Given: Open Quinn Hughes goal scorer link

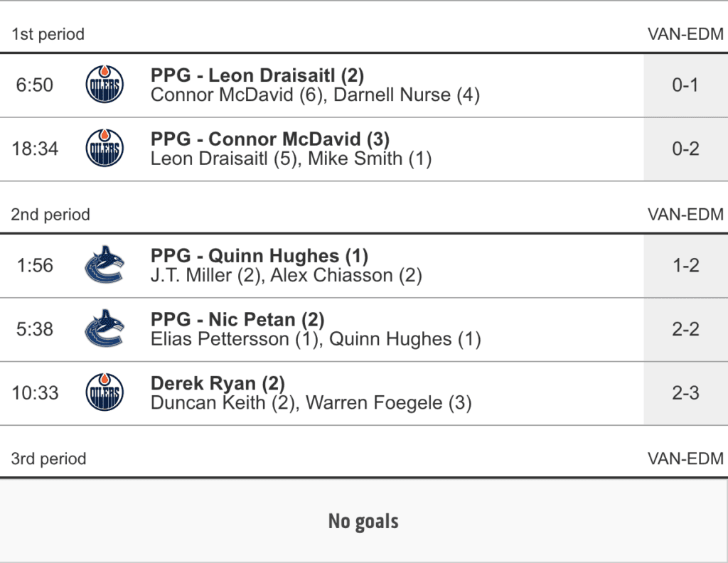Looking at the screenshot, I should [x=273, y=256].
